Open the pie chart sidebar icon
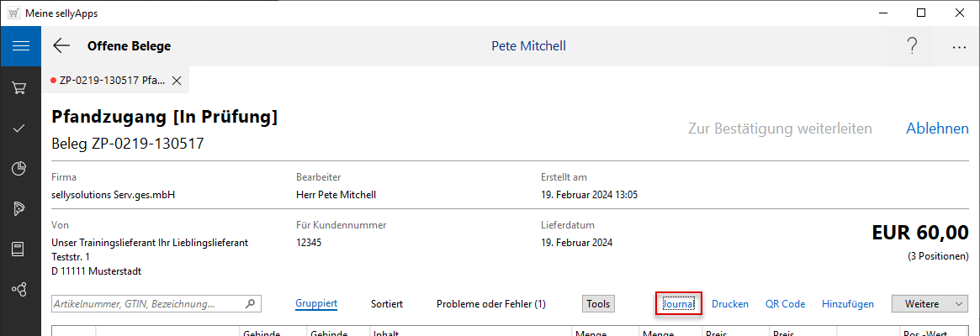This screenshot has width=980, height=336. pyautogui.click(x=20, y=169)
